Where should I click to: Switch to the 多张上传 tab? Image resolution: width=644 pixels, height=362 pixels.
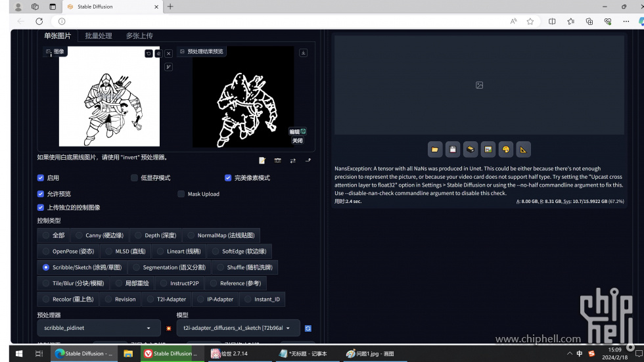point(139,35)
